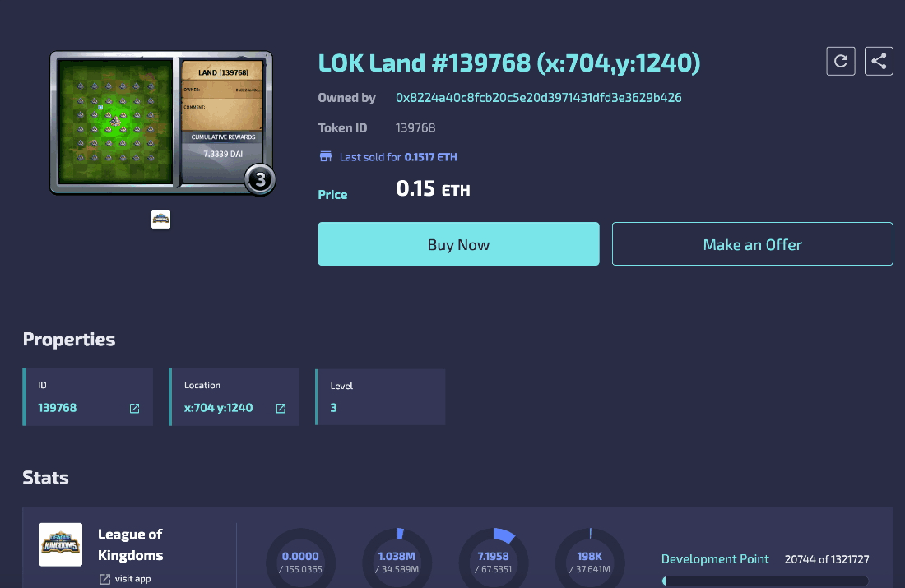This screenshot has height=588, width=905.
Task: Click the Stats section heading
Action: click(x=45, y=478)
